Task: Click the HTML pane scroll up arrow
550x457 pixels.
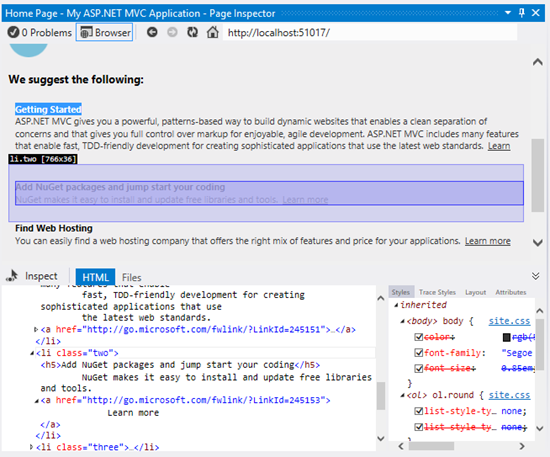Action: coord(381,298)
